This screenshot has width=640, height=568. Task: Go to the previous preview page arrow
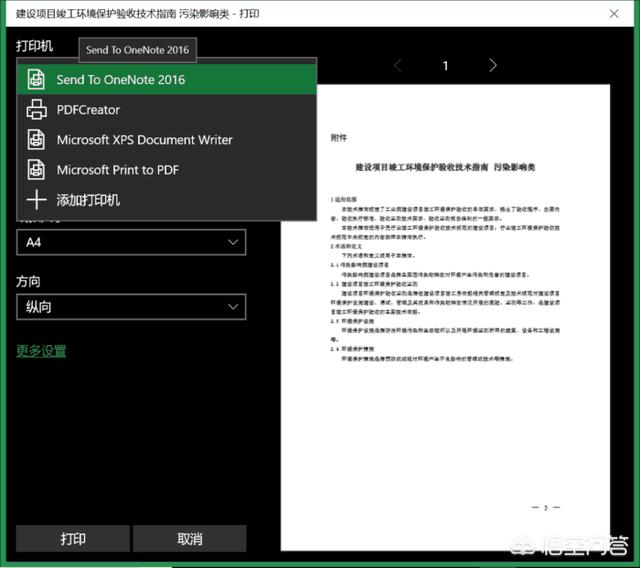pos(397,66)
